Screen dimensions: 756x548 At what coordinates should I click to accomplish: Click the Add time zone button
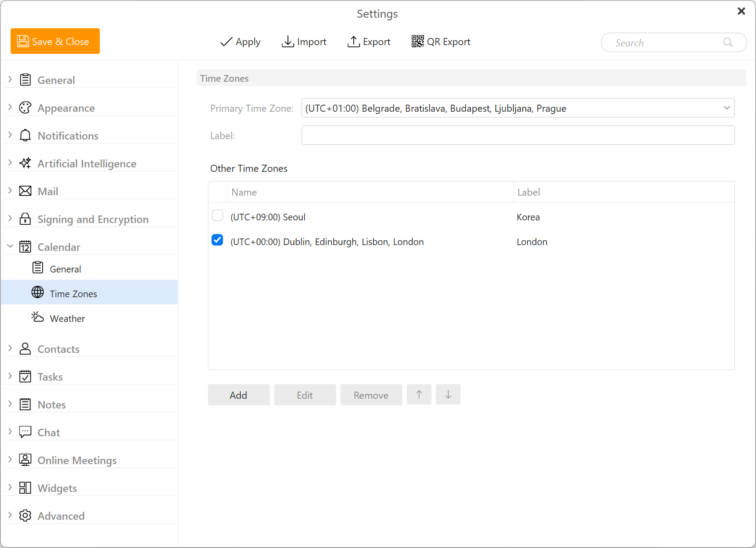(239, 395)
